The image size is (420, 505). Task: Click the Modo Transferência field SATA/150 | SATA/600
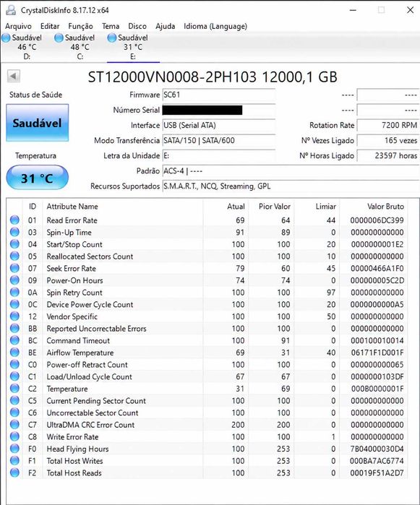coord(219,140)
